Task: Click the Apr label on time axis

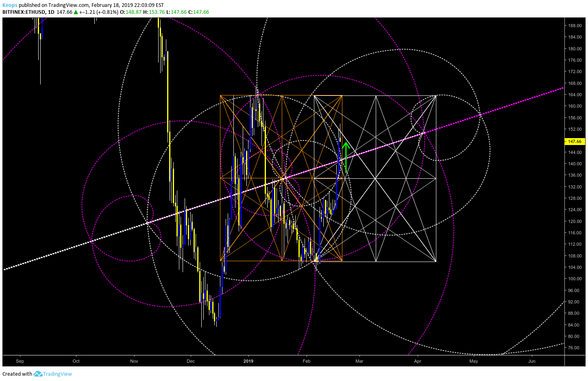Action: 418,361
